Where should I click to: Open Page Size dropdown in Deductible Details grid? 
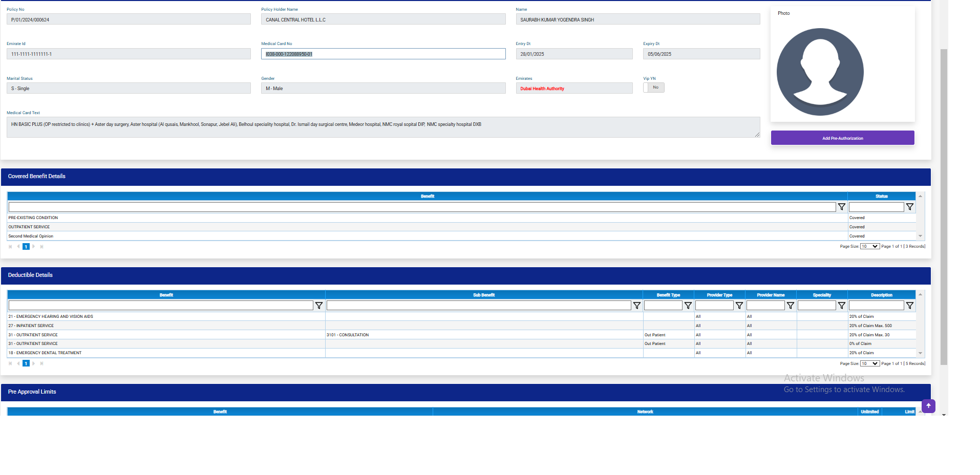(869, 363)
